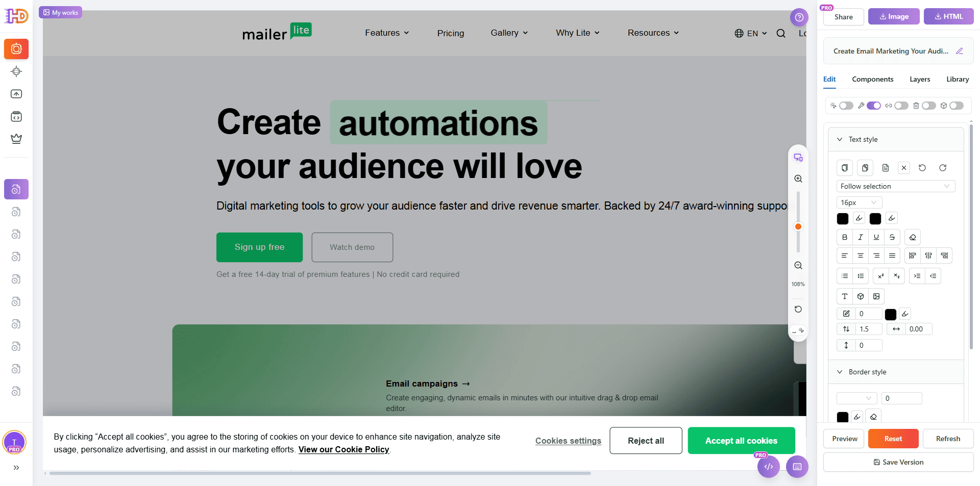Viewport: 980px width, 486px height.
Task: Toggle bold text formatting
Action: (x=845, y=237)
